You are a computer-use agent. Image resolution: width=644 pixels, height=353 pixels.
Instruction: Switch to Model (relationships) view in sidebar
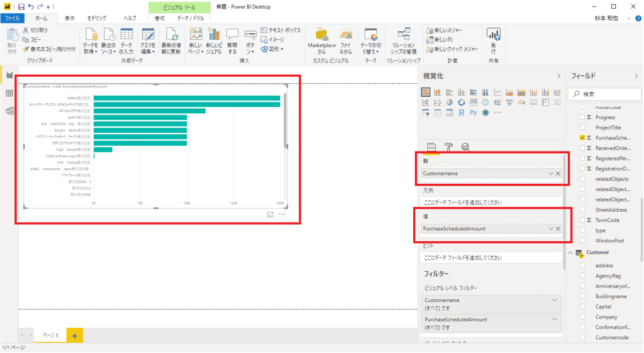(x=9, y=111)
